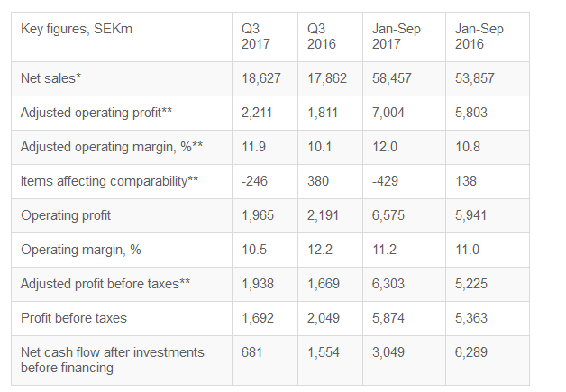Select the cell showing 58,457
This screenshot has height=392, width=566.
391,78
